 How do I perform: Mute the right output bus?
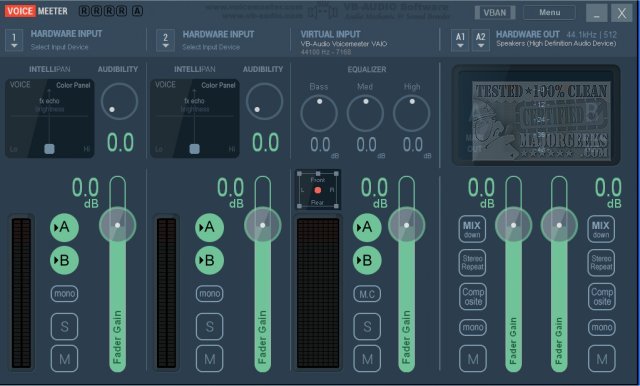pos(602,359)
